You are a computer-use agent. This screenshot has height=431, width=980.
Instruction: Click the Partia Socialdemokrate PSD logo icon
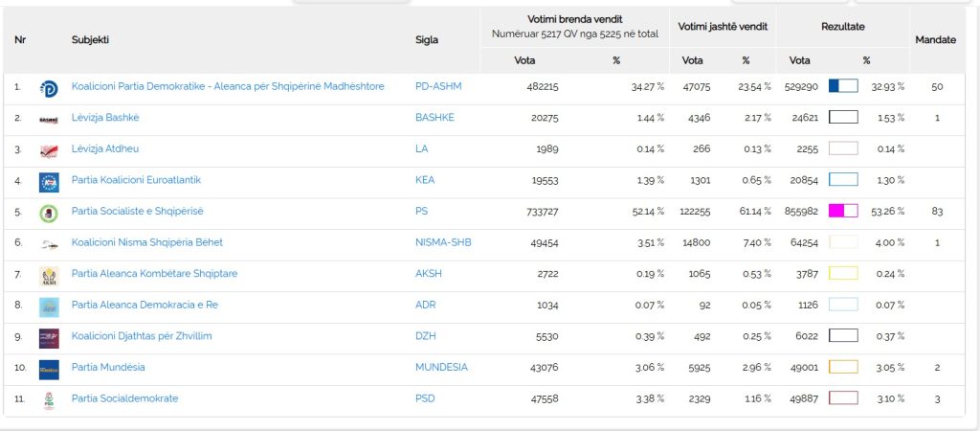click(x=49, y=401)
